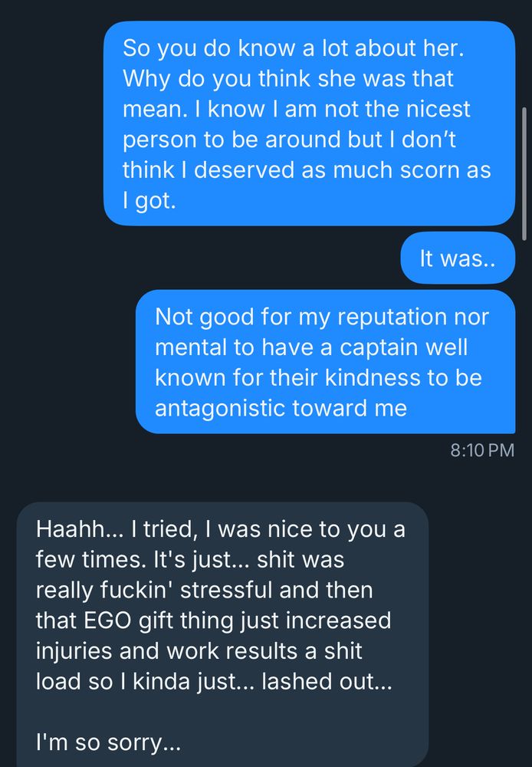
Task: Click the text "I got." in first bubble
Action: coord(146,200)
